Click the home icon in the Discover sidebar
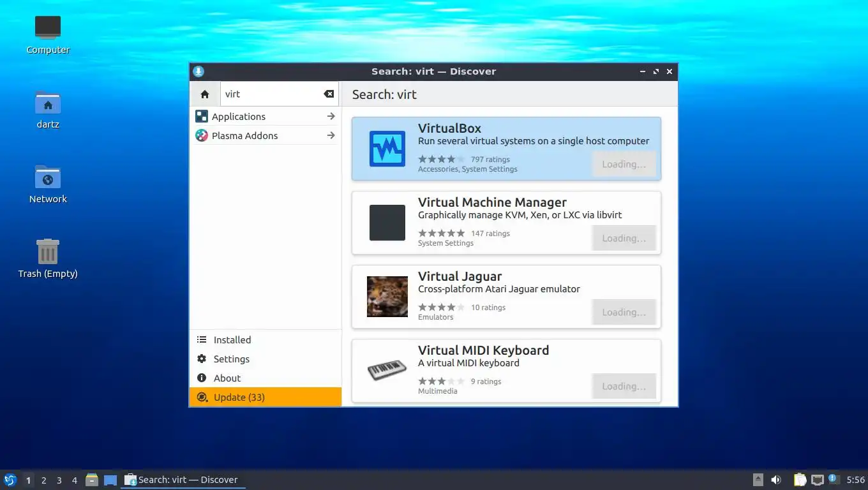Viewport: 868px width, 490px height. [x=205, y=94]
